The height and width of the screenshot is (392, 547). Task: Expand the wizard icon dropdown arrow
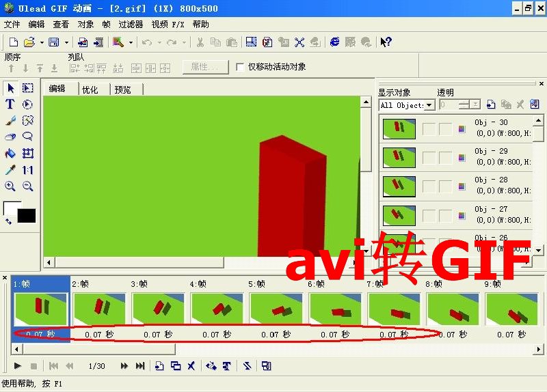click(x=131, y=43)
